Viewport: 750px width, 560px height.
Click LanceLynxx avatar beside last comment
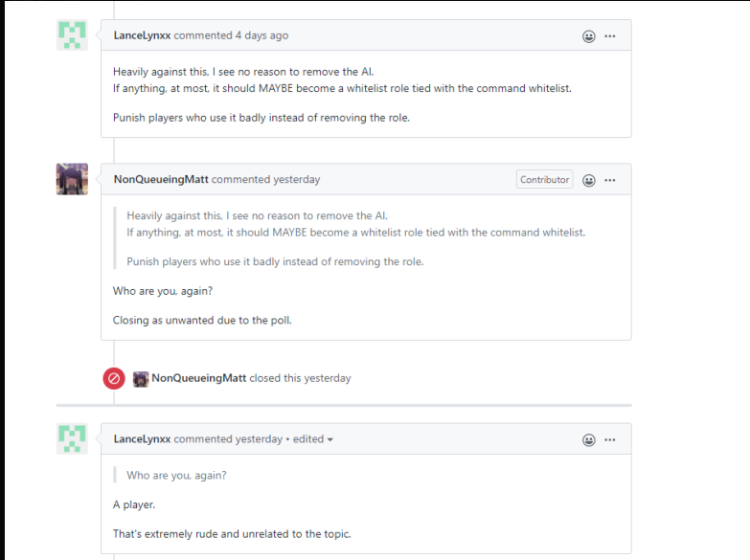72,439
